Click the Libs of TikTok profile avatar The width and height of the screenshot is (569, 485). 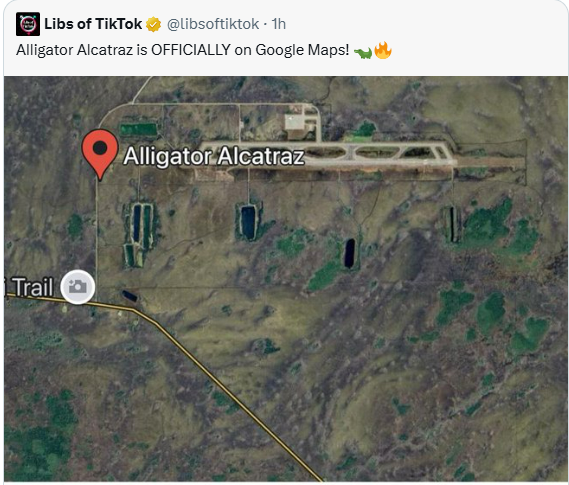28,24
